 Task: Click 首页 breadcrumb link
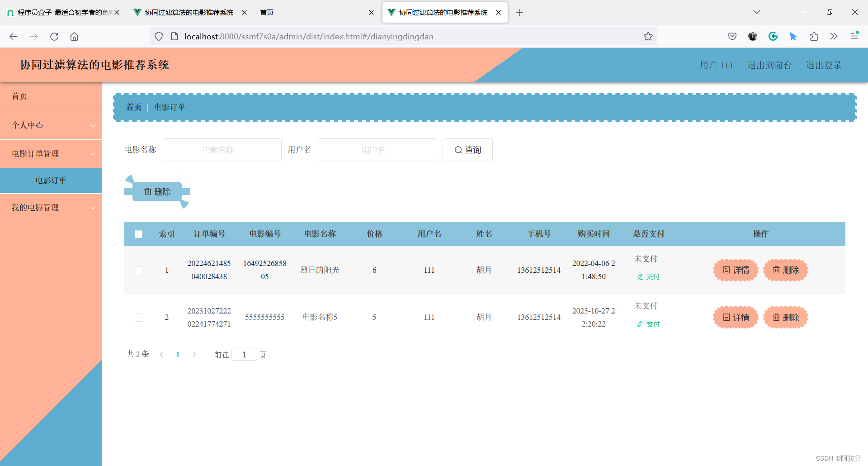coord(134,107)
